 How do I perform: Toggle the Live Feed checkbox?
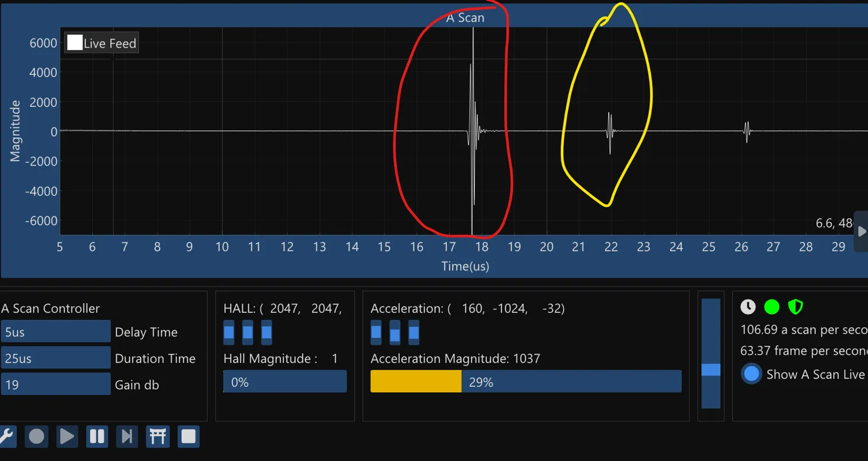coord(75,43)
